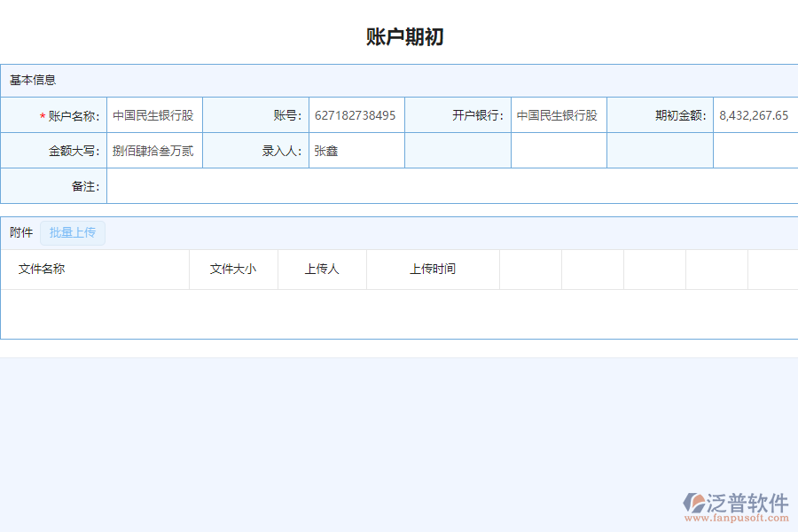Click the 文件大小 column header
Screen dimensions: 798x532
(x=233, y=270)
